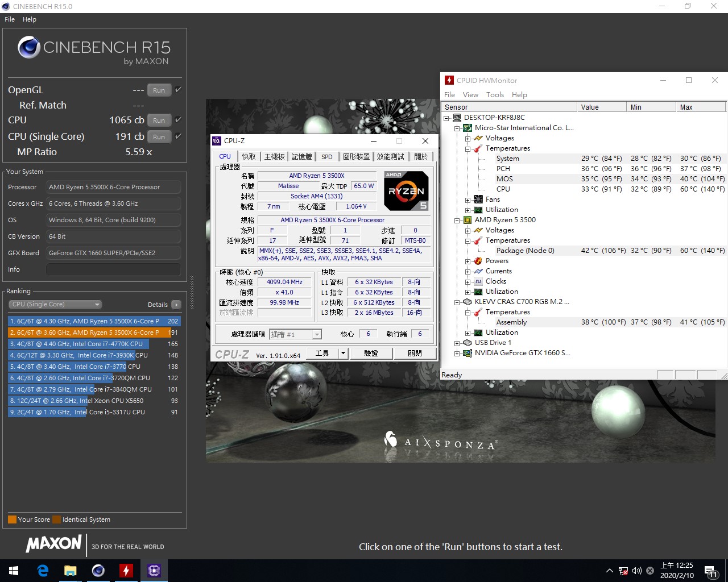Open the Ranking Details arrow button
Image resolution: width=728 pixels, height=582 pixels.
pyautogui.click(x=176, y=305)
